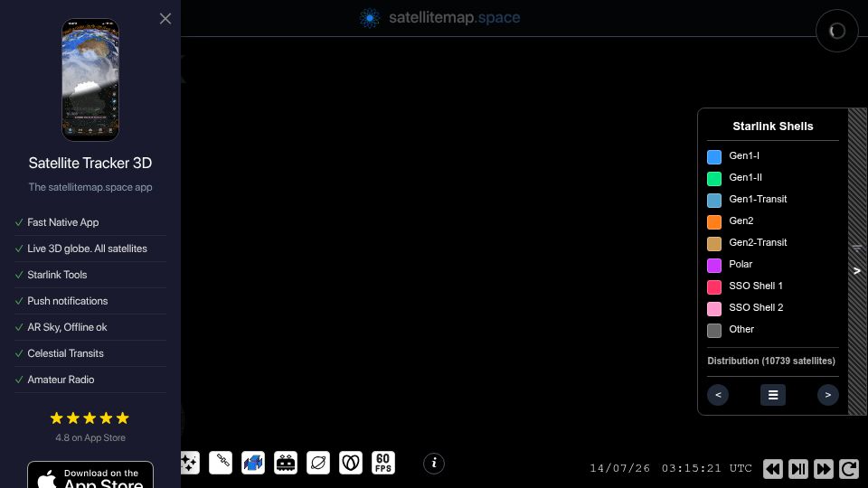Viewport: 868px width, 488px height.
Task: Go to previous Starlink panel page
Action: pos(718,395)
